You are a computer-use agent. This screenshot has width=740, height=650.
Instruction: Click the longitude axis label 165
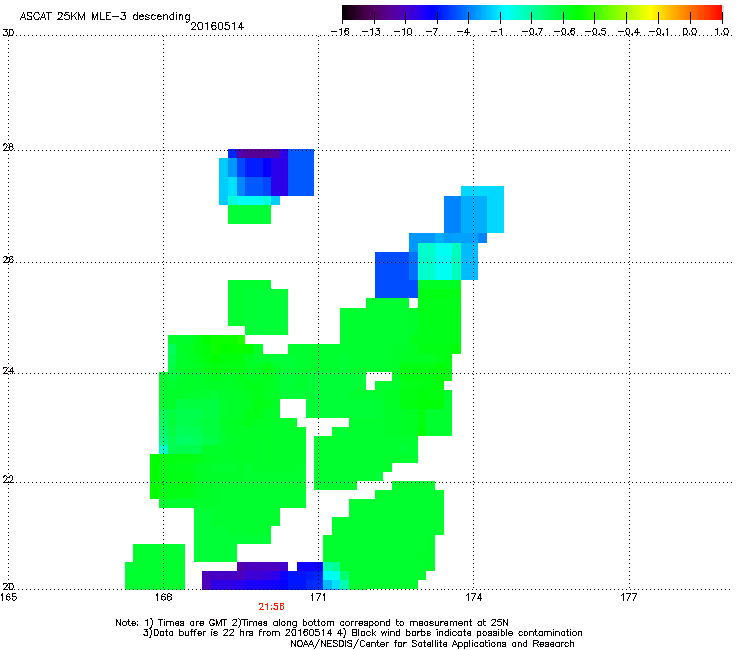click(x=8, y=597)
